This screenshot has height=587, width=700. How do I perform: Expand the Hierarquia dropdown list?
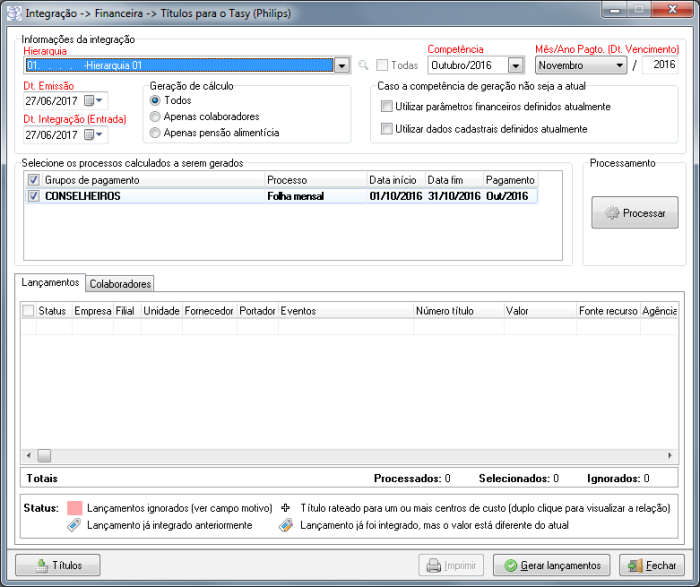[341, 66]
